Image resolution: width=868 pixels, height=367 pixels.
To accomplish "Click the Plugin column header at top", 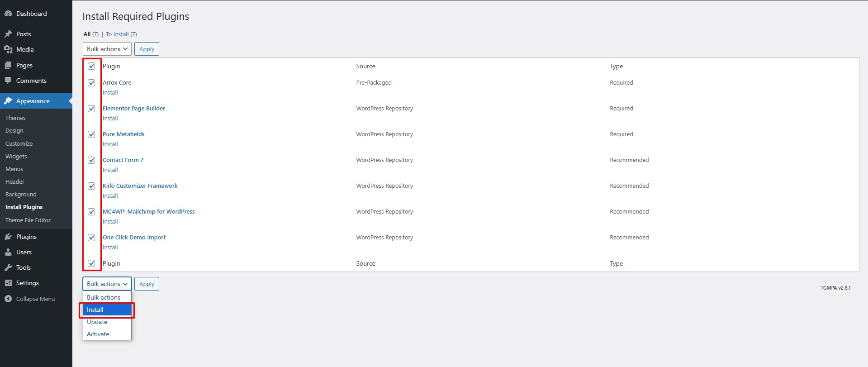I will 111,66.
